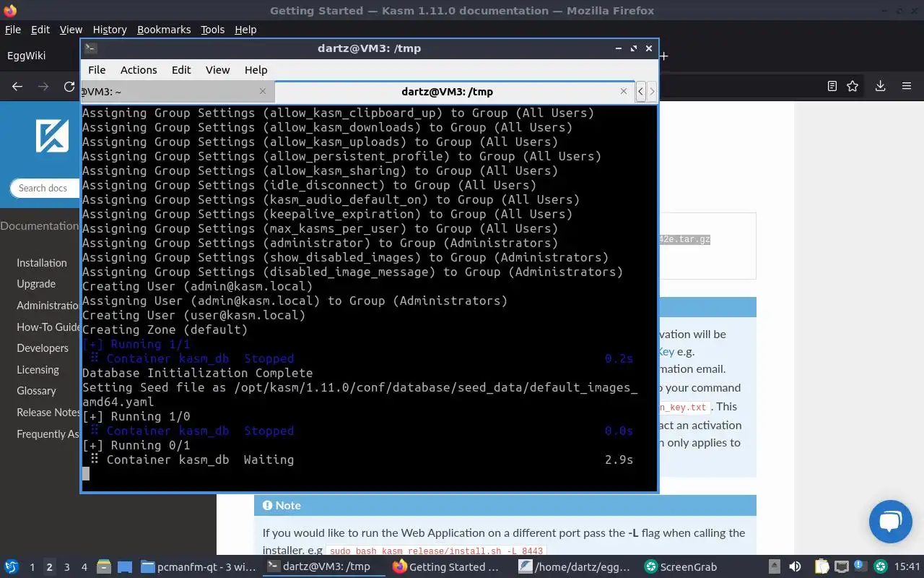Screen dimensions: 924x578
Task: Open the Release Notes docs link
Action: pos(48,413)
